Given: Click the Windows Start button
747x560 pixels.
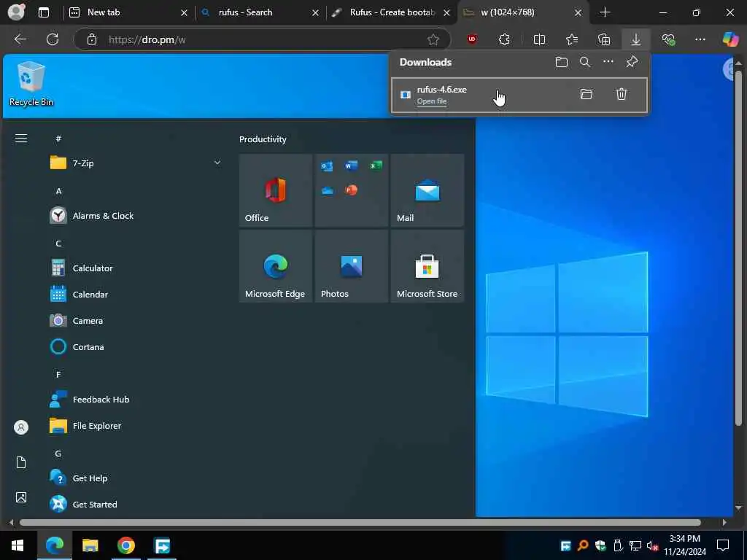Looking at the screenshot, I should [x=18, y=545].
